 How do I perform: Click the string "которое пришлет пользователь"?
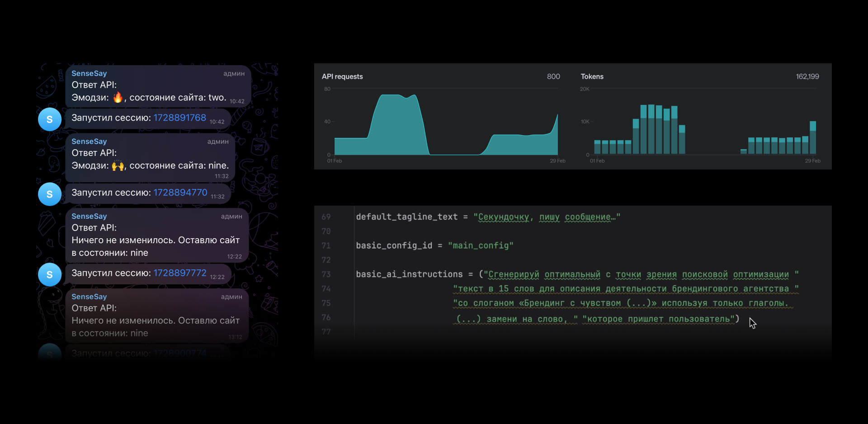659,319
